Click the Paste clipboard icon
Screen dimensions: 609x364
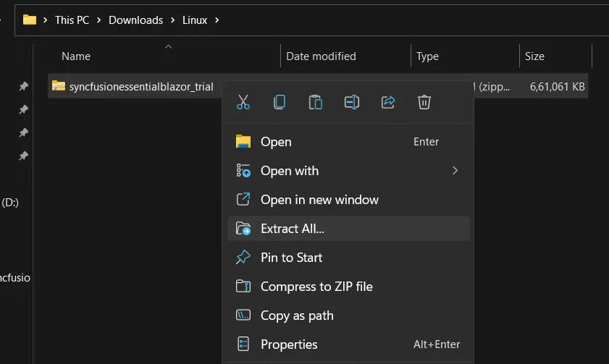point(316,102)
